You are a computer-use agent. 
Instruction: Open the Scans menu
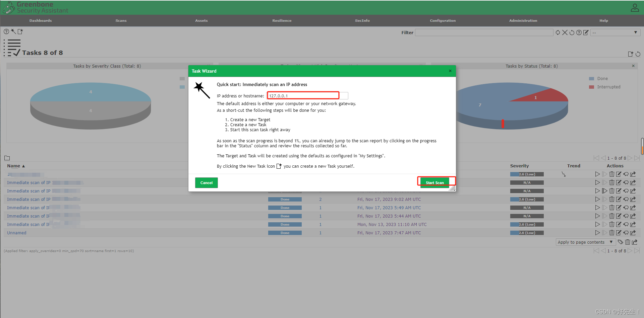click(121, 20)
